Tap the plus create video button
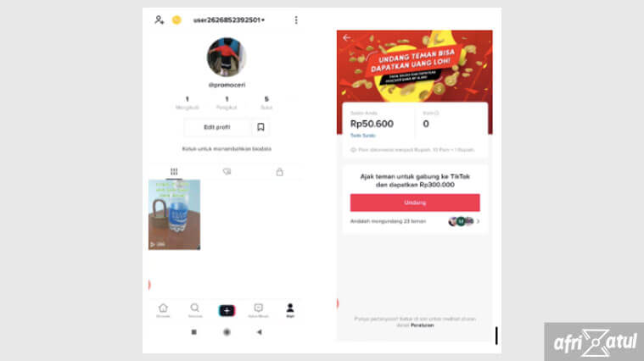Viewport: 644px width, 361px height. [227, 310]
